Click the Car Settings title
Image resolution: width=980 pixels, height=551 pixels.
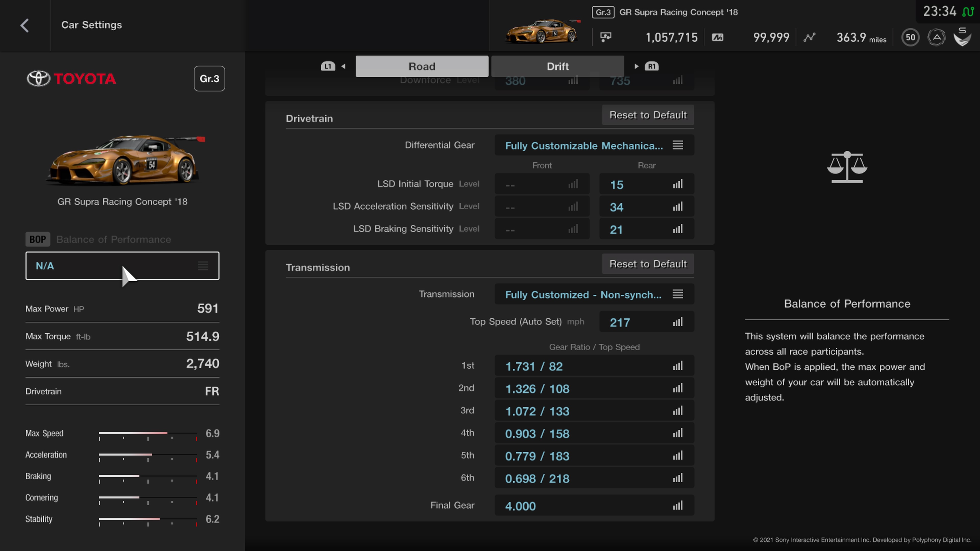point(92,25)
